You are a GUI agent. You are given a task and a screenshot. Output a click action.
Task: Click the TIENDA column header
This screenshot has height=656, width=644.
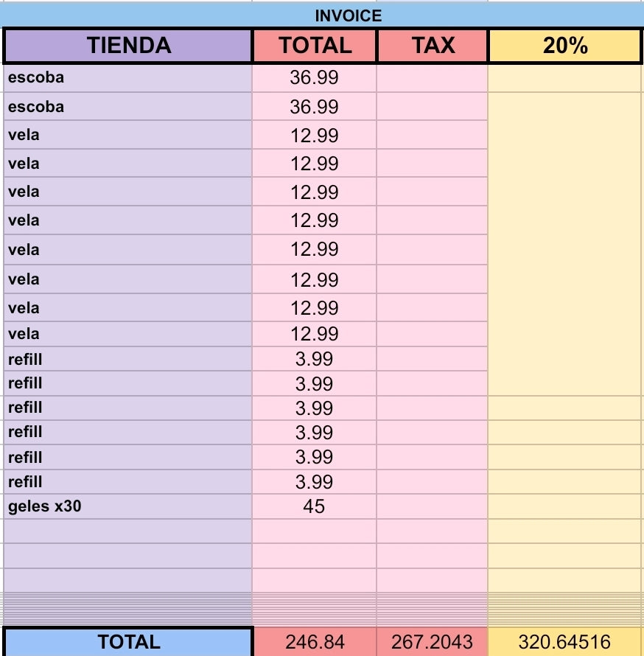pos(128,45)
